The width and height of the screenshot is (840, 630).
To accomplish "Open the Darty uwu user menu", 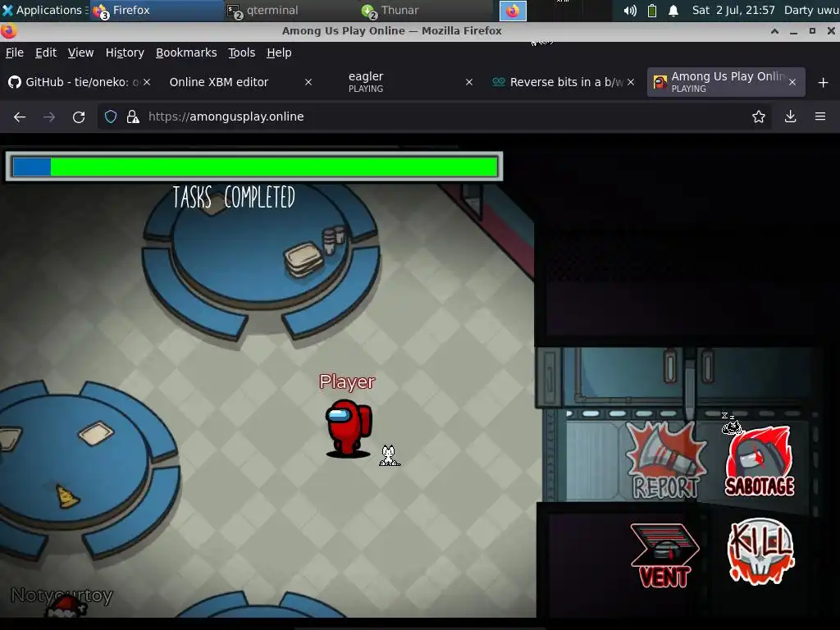I will coord(811,10).
